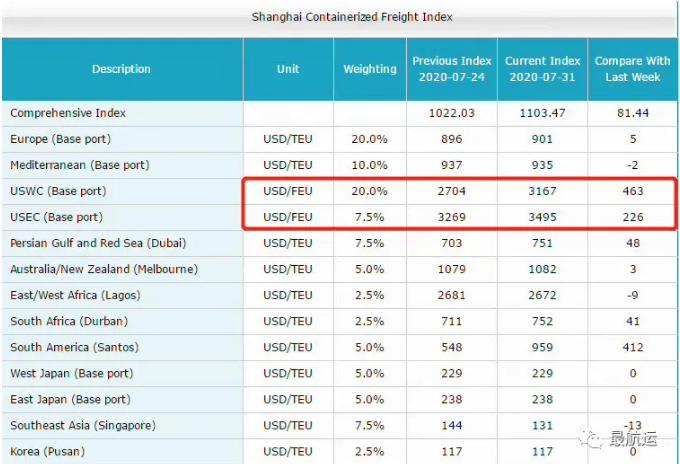The image size is (680, 464).
Task: Select the USWC (Base port) row label
Action: coord(58,191)
